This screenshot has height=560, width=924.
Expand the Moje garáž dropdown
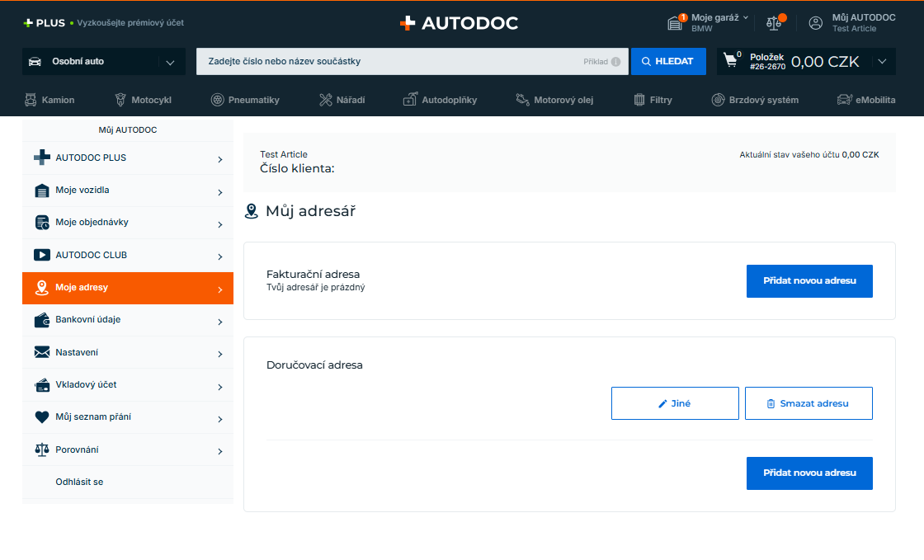pyautogui.click(x=746, y=17)
